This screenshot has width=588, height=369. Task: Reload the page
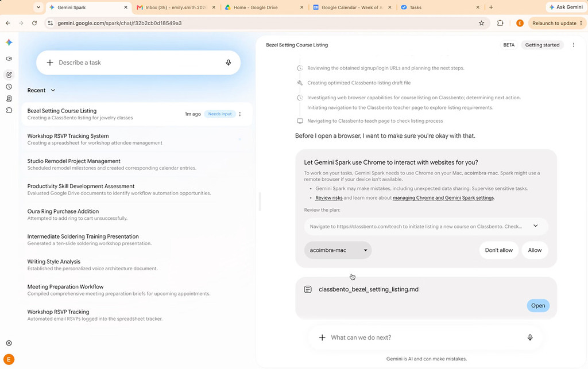34,23
